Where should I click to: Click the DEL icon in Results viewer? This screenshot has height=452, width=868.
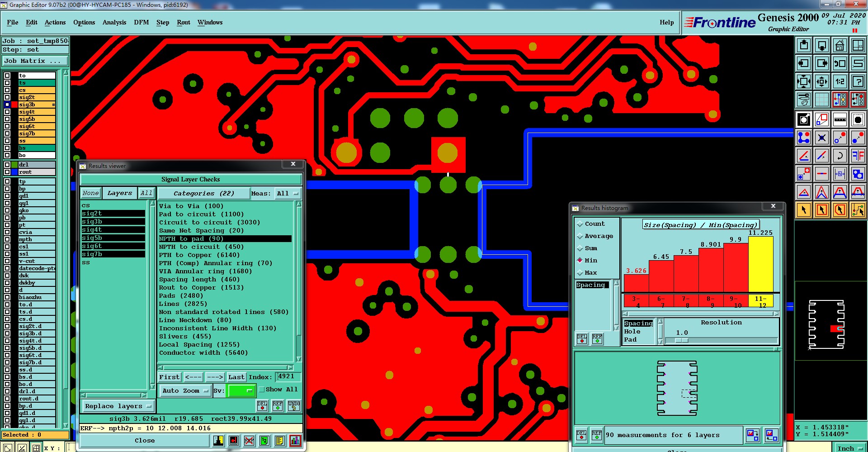tap(262, 405)
